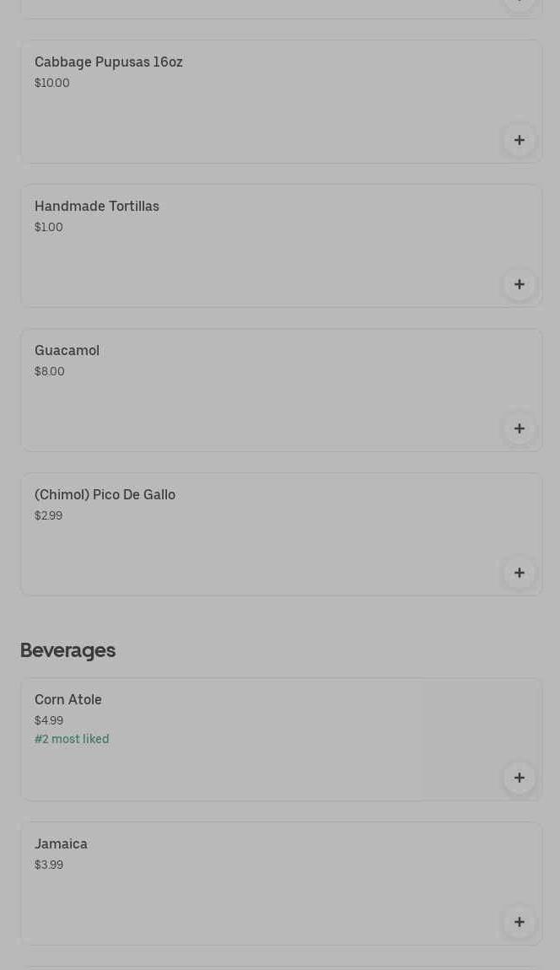Image resolution: width=560 pixels, height=970 pixels.
Task: Click the Beverages section heading
Action: click(x=67, y=650)
